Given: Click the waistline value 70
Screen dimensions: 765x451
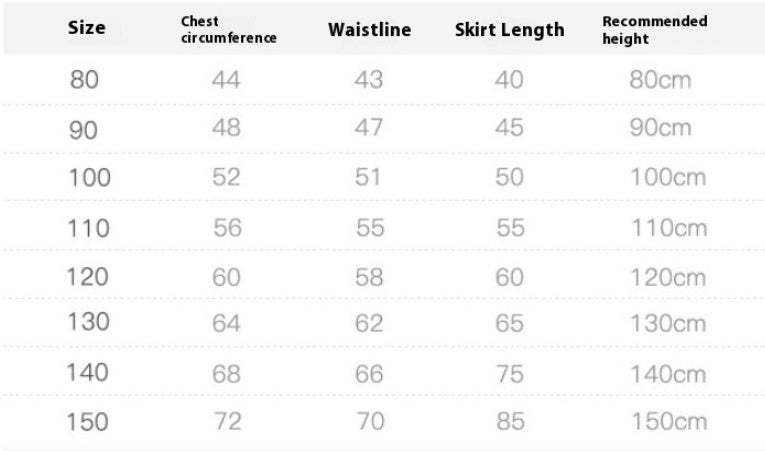Looking at the screenshot, I should coord(369,422).
